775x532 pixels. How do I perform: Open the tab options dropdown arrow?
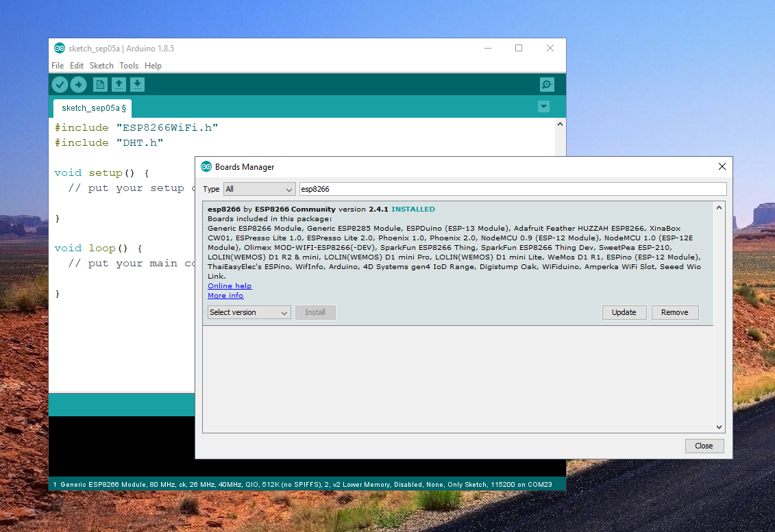click(x=543, y=107)
